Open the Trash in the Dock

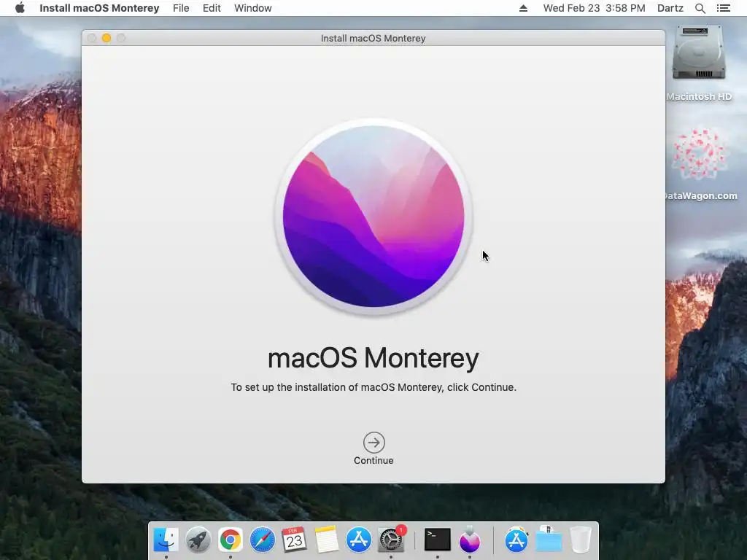click(580, 540)
